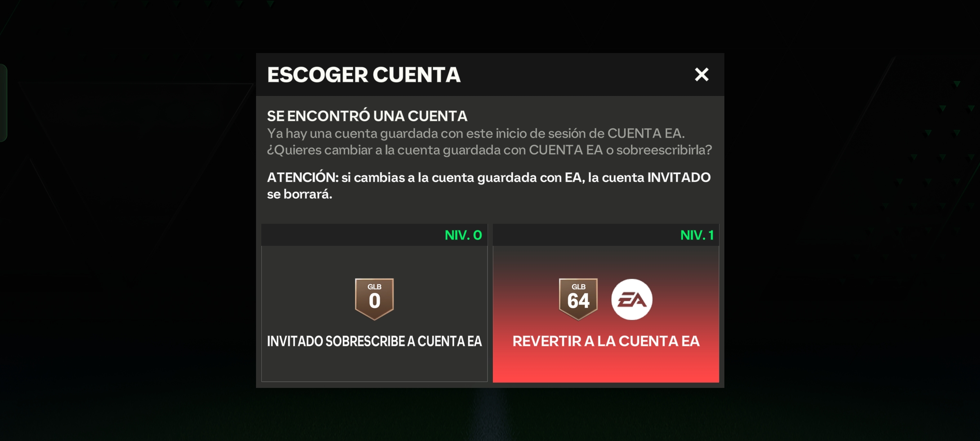Click the Escoger Cuenta title text
This screenshot has height=441, width=980.
click(x=364, y=75)
